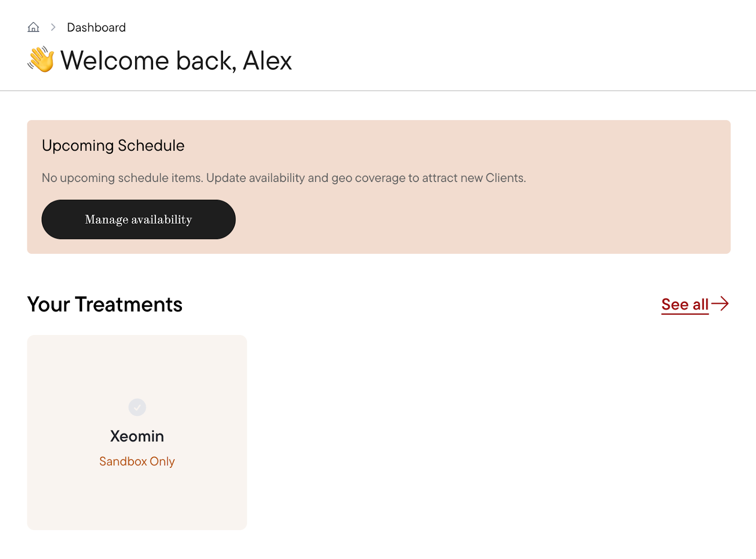Image resolution: width=756 pixels, height=559 pixels.
Task: Open the Manage availability button
Action: tap(138, 219)
